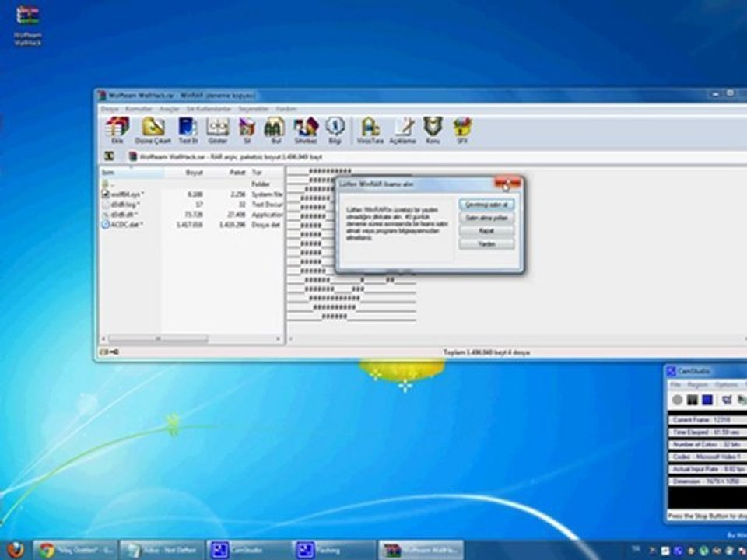Click the Chrome taskbar button
The image size is (747, 560).
[x=75, y=551]
